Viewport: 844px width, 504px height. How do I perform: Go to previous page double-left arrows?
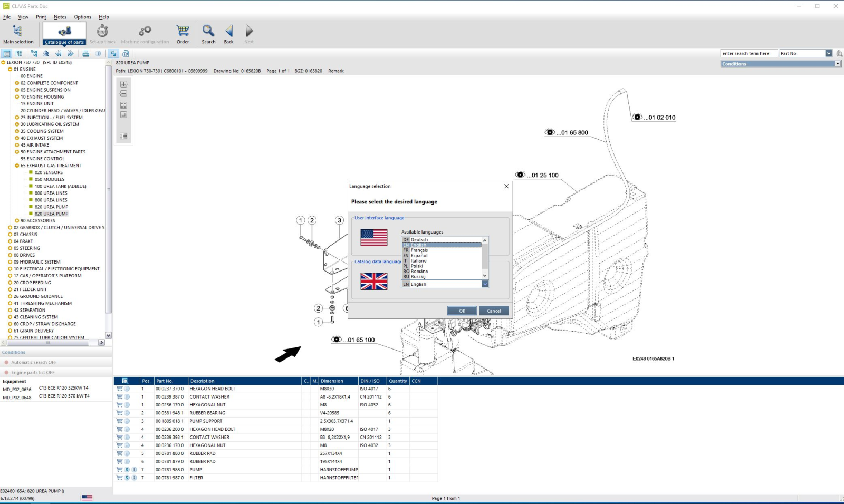[58, 53]
